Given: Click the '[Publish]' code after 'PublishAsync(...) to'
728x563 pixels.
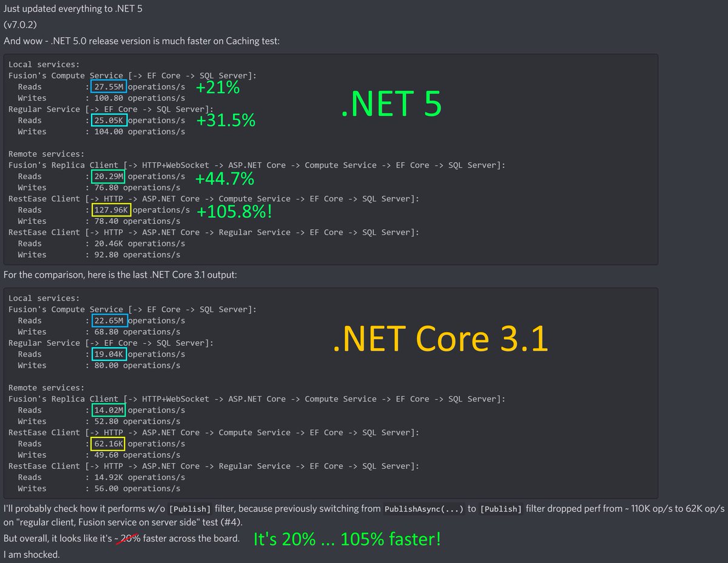Looking at the screenshot, I should 500,509.
